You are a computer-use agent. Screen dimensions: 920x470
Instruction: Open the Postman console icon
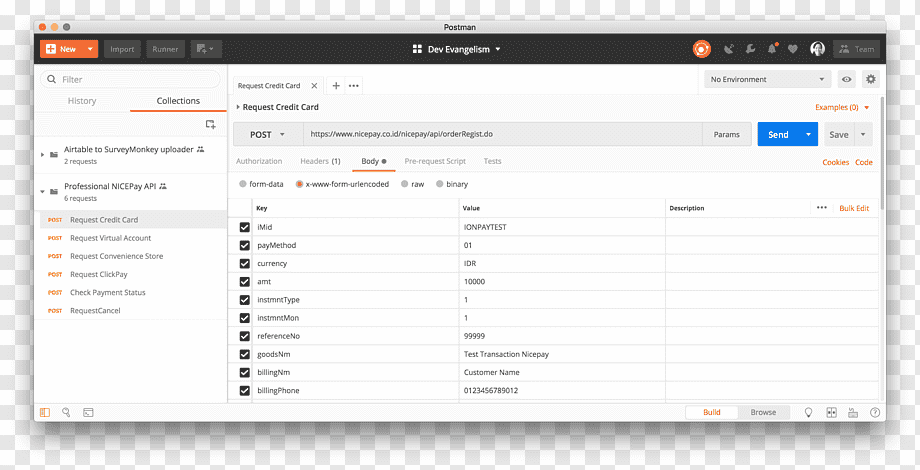(88, 412)
